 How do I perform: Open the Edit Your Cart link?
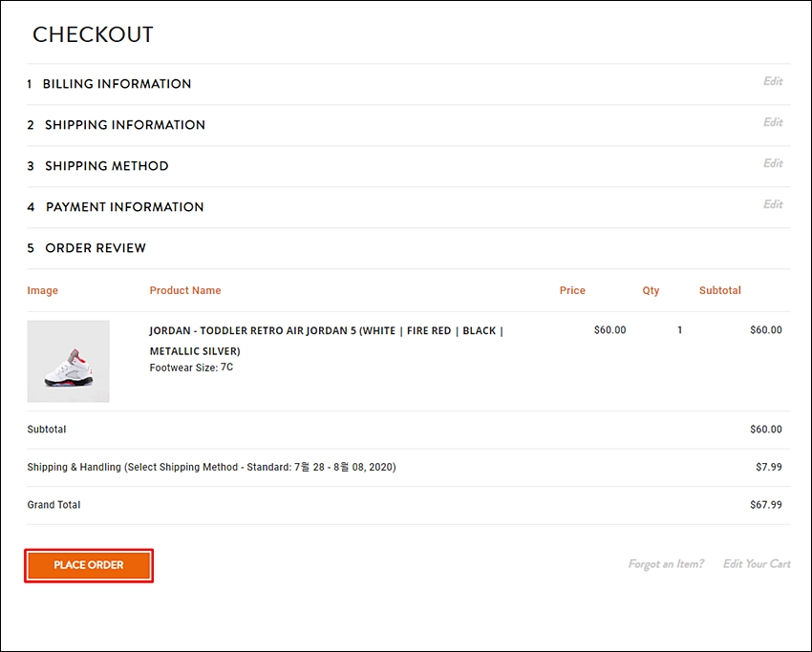pos(757,563)
